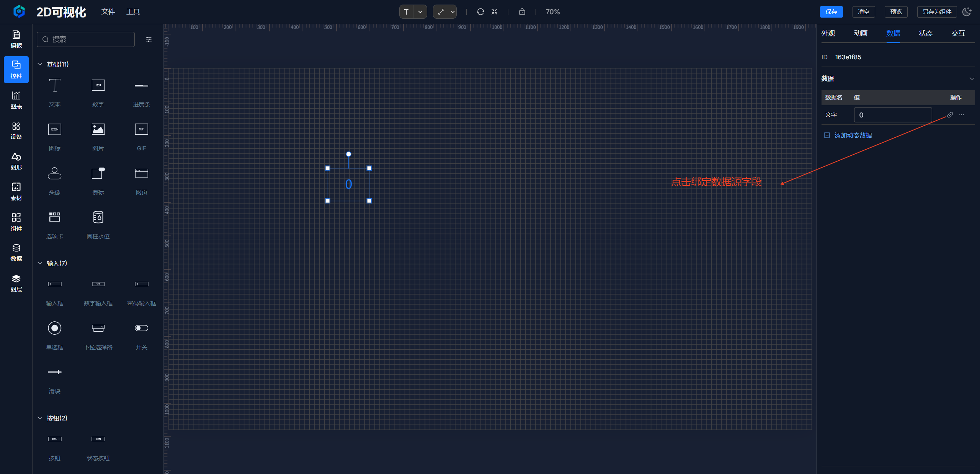The image size is (980, 474).
Task: Switch to the 外观 appearance tab
Action: click(828, 33)
